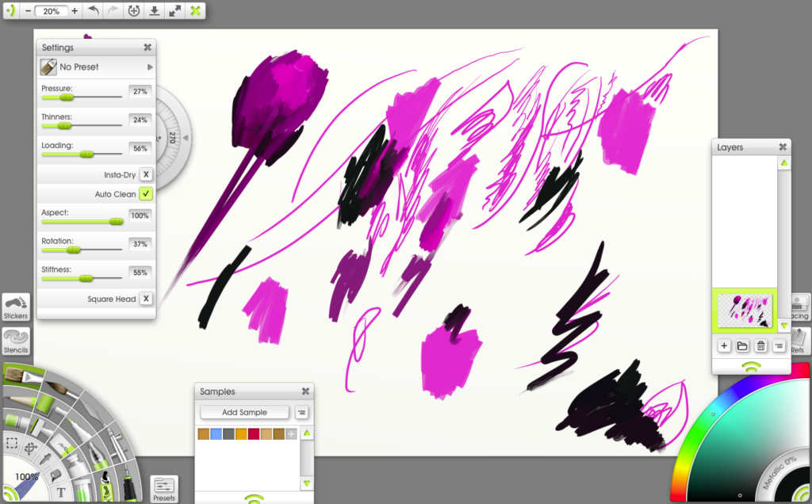Click the Loading slider handle
812x504 pixels.
click(x=86, y=155)
